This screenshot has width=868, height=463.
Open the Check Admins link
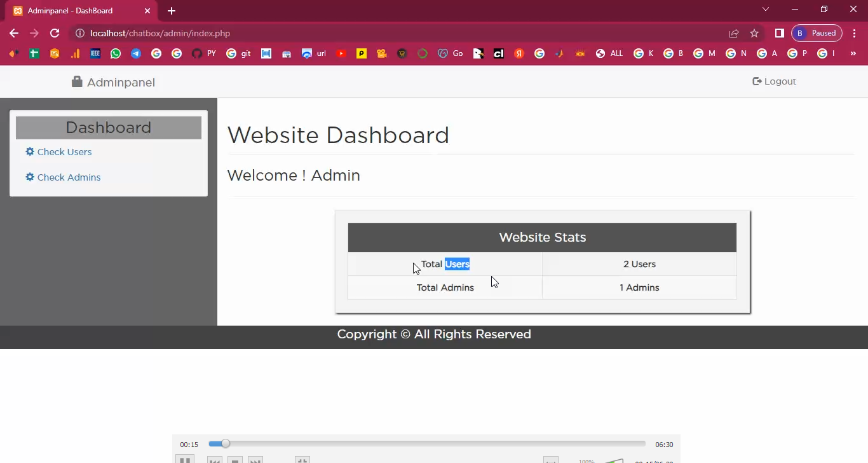pos(63,177)
